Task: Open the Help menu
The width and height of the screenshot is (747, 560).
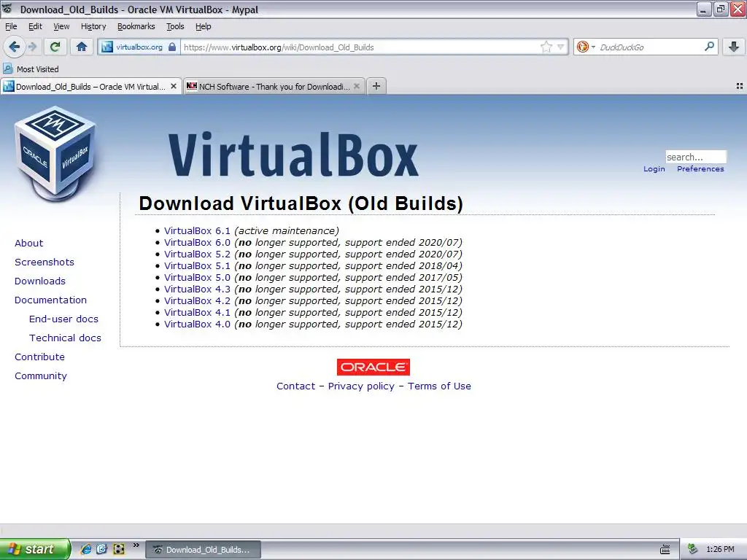Action: coord(204,26)
